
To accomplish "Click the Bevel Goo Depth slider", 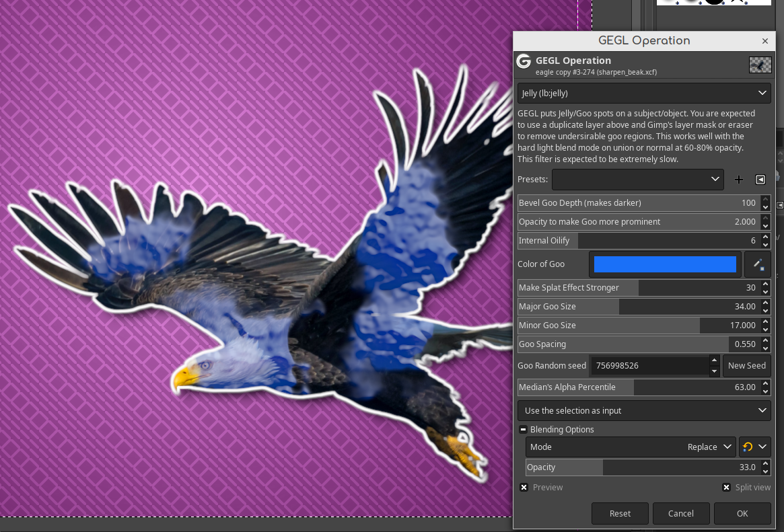I will [639, 203].
